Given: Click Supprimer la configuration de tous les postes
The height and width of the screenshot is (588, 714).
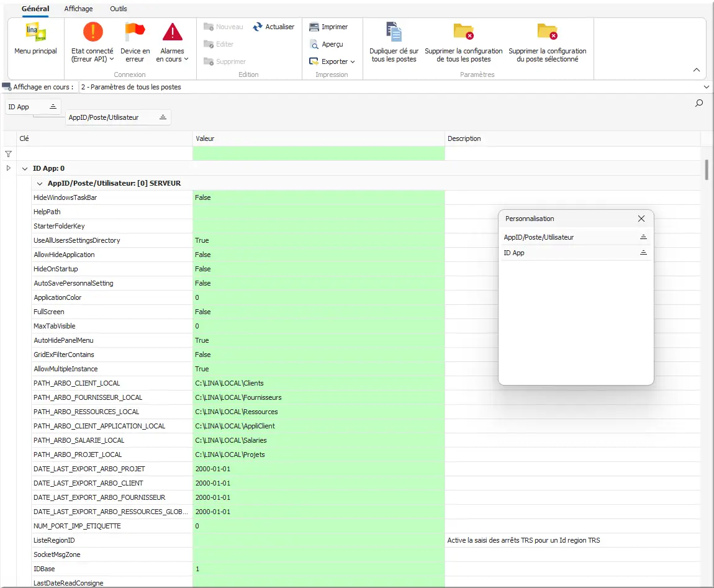Looking at the screenshot, I should pyautogui.click(x=464, y=42).
